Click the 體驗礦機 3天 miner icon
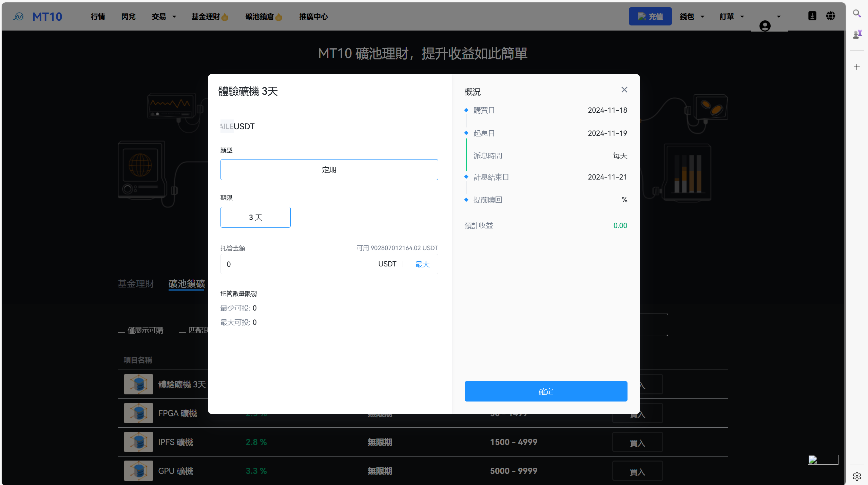 point(138,384)
